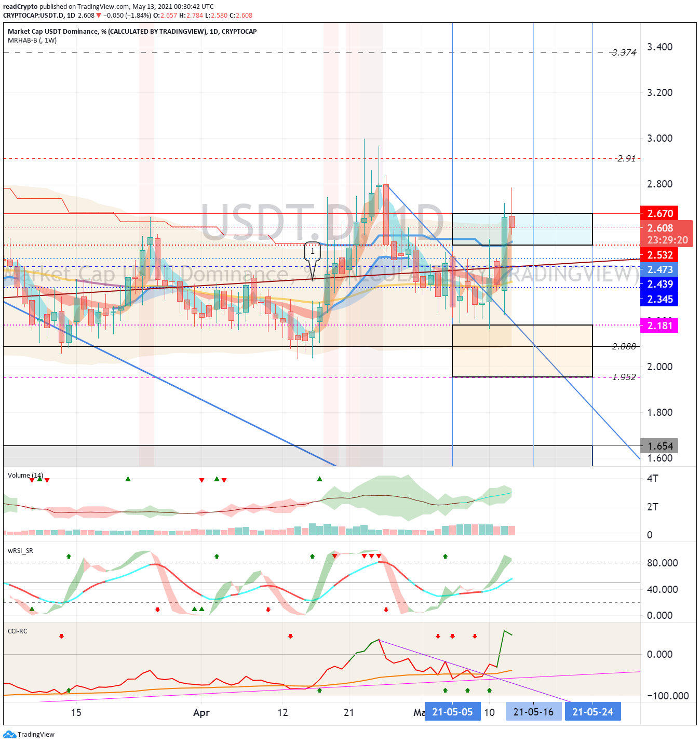The width and height of the screenshot is (700, 744).
Task: Click the wRSI_SR pane label
Action: point(20,551)
